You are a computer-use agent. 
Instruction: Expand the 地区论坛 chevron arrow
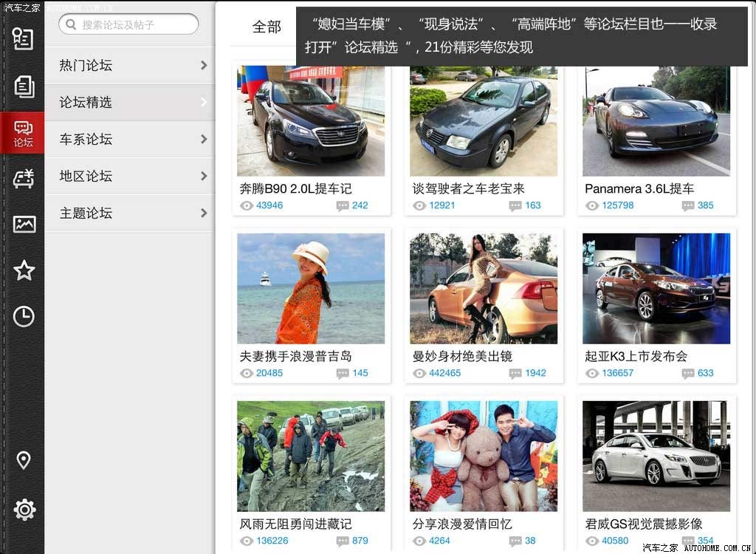pos(204,176)
